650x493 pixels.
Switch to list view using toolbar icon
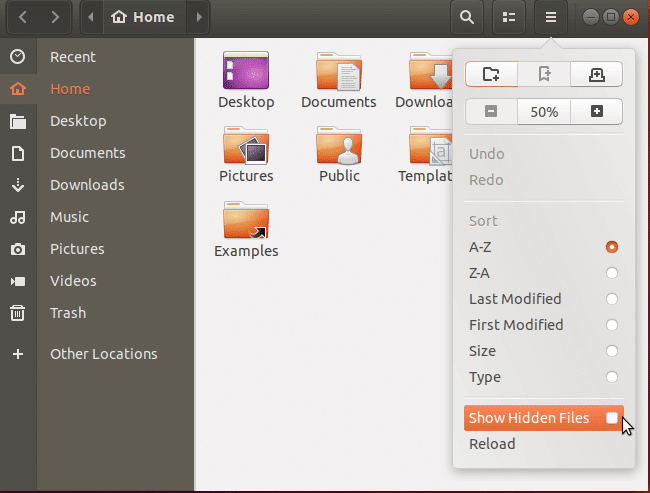tap(509, 17)
